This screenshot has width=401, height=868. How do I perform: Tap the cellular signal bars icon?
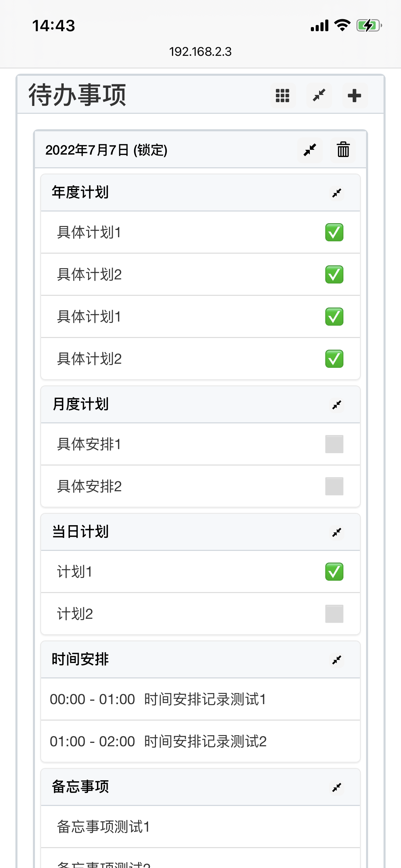coord(319,25)
